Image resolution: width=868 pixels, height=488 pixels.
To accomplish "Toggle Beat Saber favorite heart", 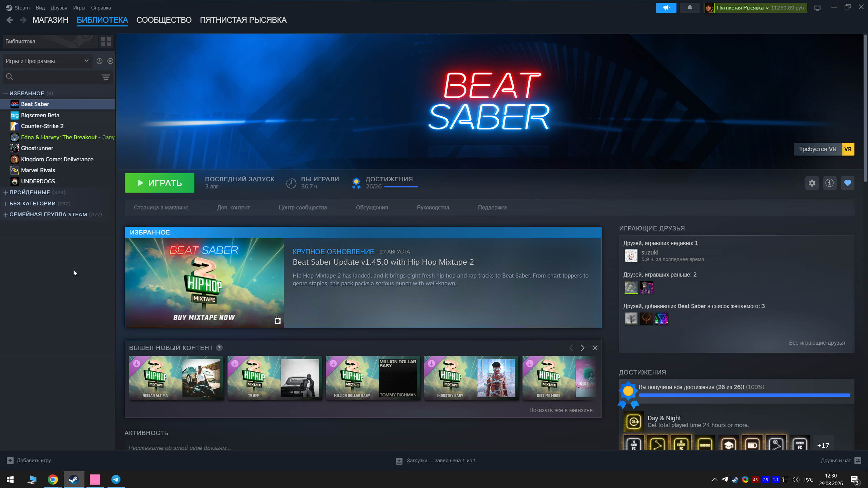I will coord(848,183).
